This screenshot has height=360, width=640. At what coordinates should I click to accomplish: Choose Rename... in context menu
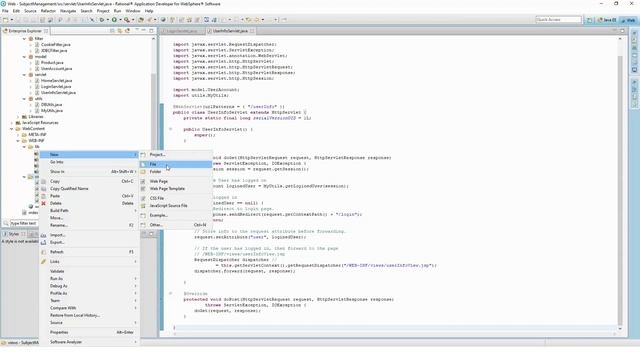[x=89, y=225]
